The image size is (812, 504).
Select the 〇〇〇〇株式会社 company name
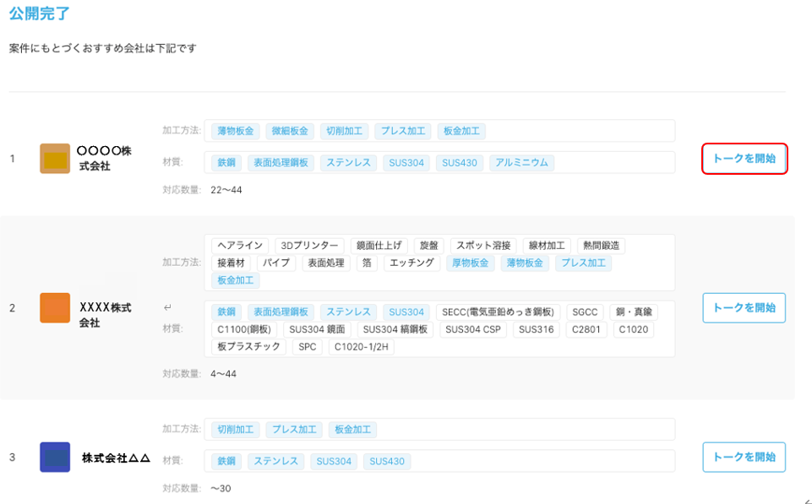(x=104, y=159)
